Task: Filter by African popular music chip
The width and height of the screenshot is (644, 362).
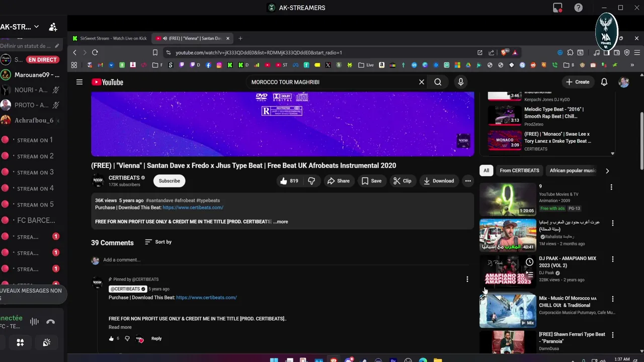Action: (x=573, y=170)
